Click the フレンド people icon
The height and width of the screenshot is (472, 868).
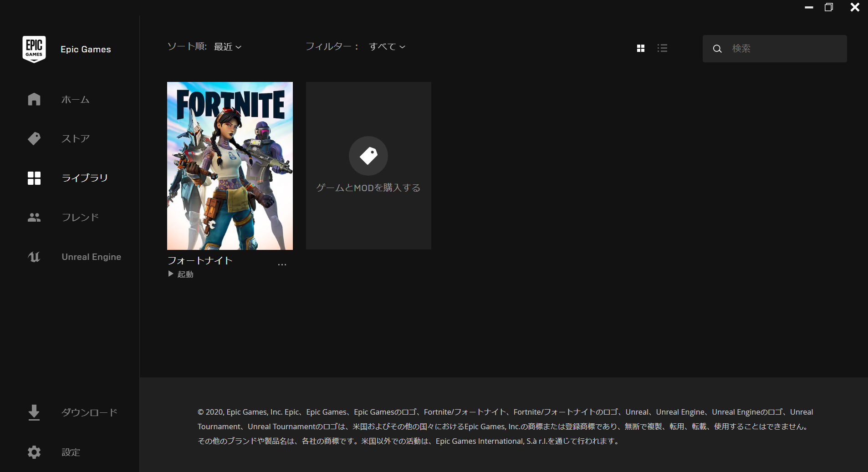tap(34, 218)
